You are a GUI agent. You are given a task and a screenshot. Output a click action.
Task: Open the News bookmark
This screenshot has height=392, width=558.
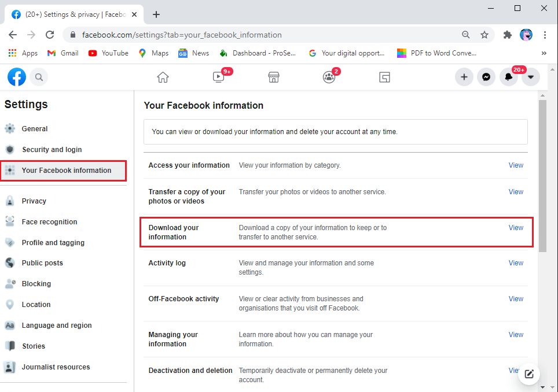pyautogui.click(x=194, y=53)
